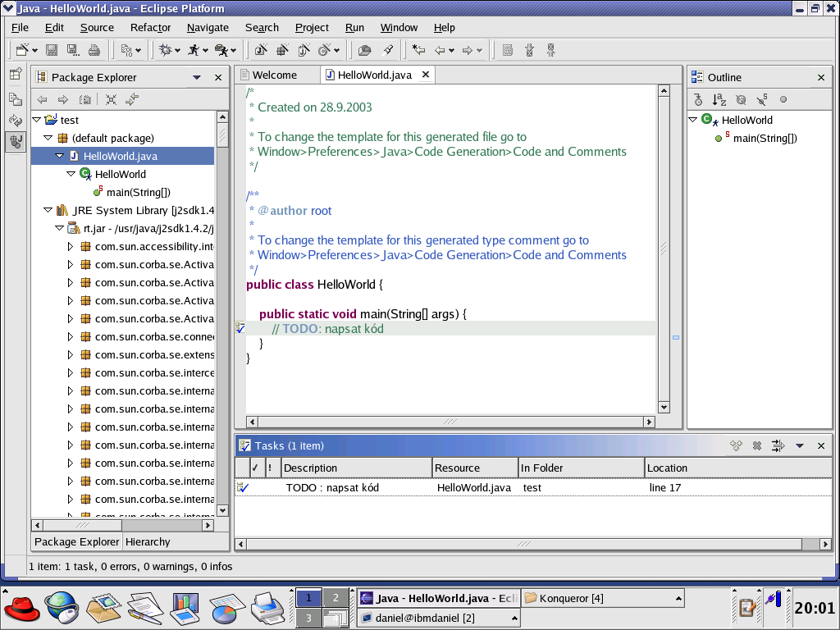Click the completed-column check header in Tasks
This screenshot has height=630, width=840.
tap(255, 468)
